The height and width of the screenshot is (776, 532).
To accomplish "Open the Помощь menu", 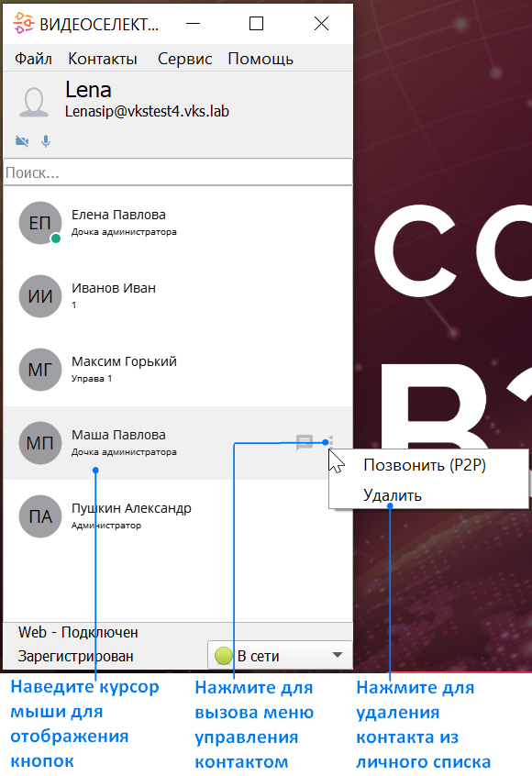I will pos(260,59).
